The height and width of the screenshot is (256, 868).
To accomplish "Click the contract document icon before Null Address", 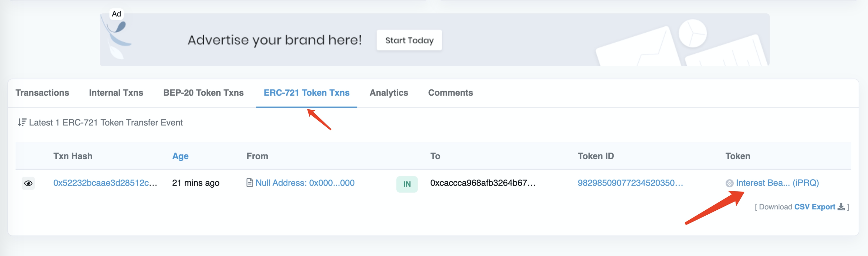I will (x=249, y=183).
